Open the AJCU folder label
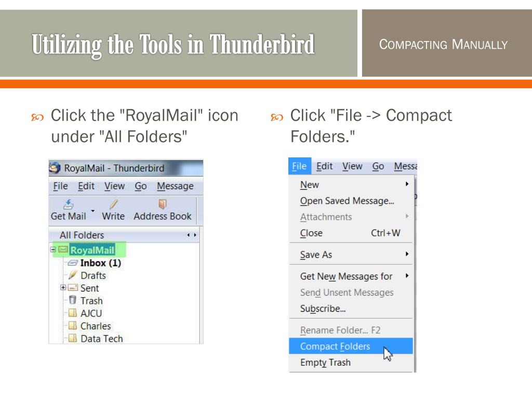Image resolution: width=532 pixels, height=399 pixels. 91,313
